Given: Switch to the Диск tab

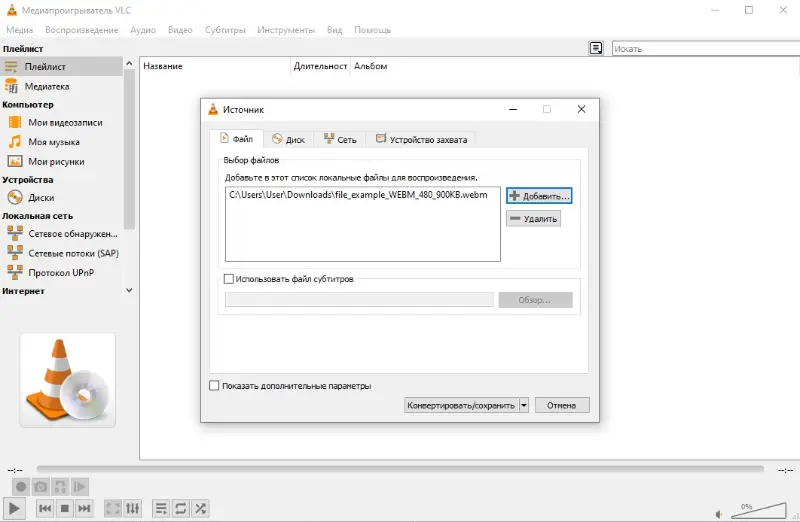Looking at the screenshot, I should coord(289,139).
